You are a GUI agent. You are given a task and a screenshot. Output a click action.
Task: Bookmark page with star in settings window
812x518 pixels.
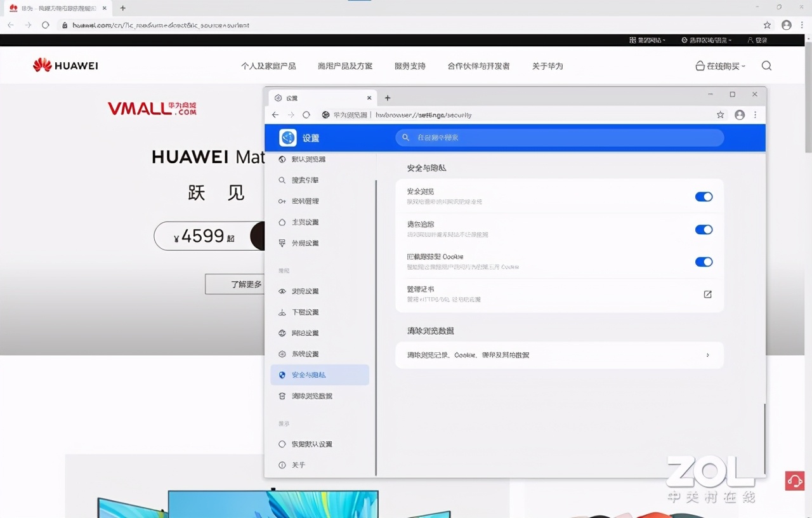pos(720,115)
